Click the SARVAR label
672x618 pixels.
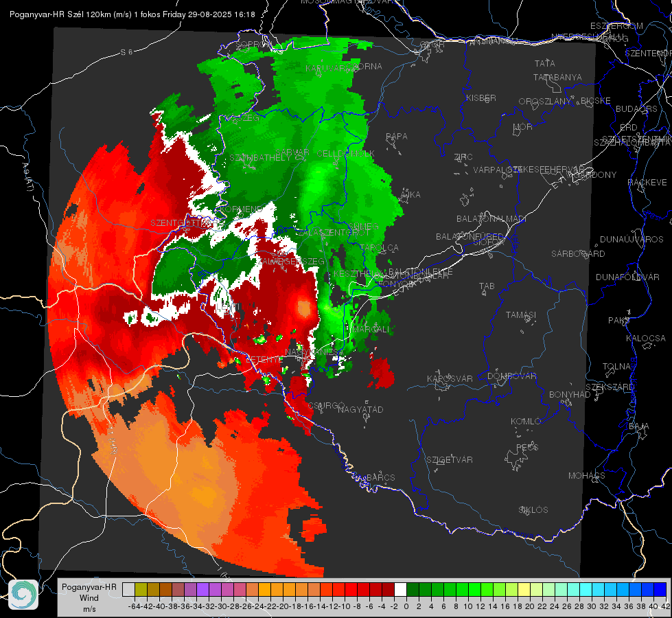(x=292, y=152)
